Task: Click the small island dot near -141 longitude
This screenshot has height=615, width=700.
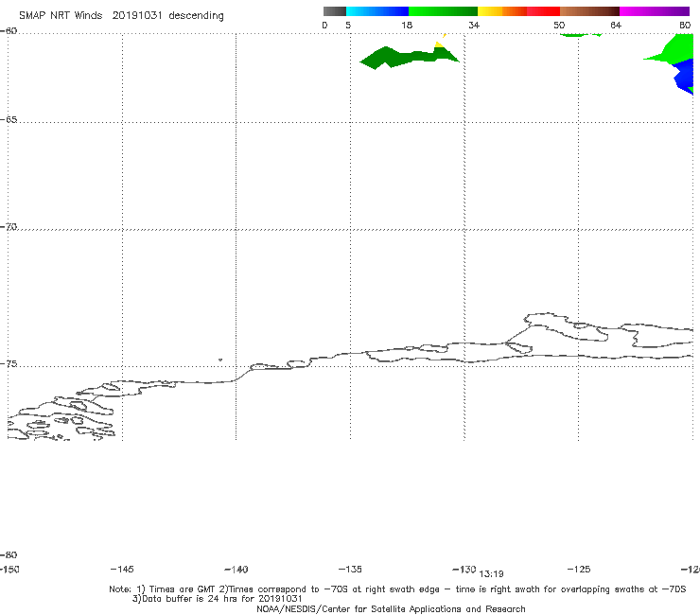Action: (220, 360)
